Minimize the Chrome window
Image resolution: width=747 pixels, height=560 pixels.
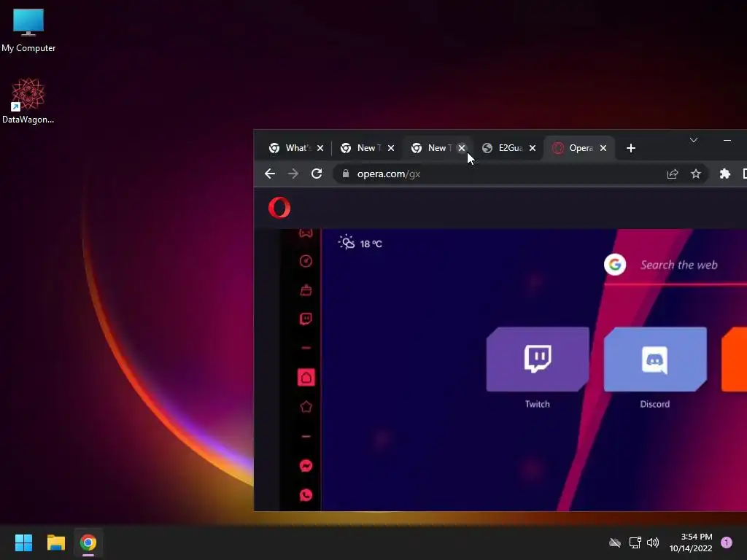(727, 140)
